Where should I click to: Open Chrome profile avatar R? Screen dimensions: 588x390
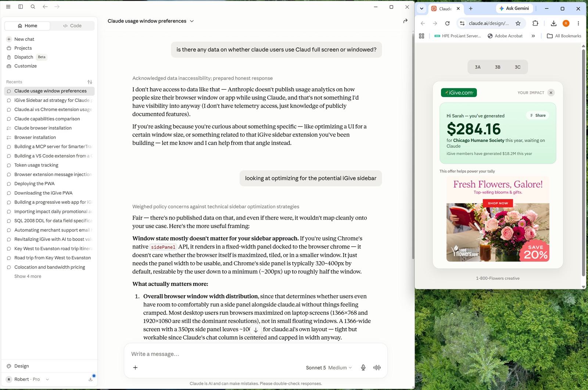click(566, 23)
